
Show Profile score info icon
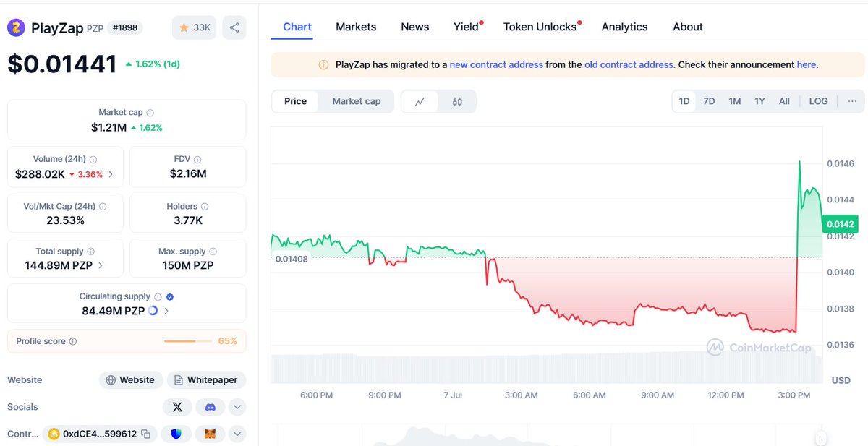click(x=72, y=341)
